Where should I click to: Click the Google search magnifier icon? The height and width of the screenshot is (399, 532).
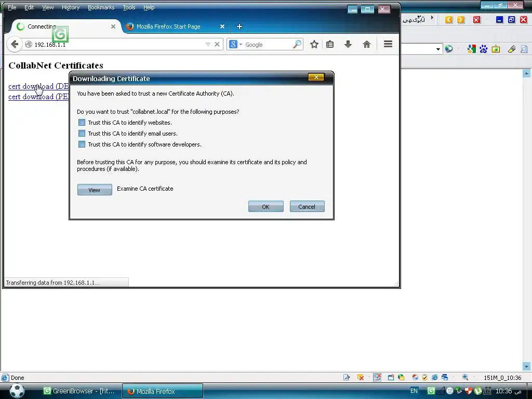coord(297,44)
